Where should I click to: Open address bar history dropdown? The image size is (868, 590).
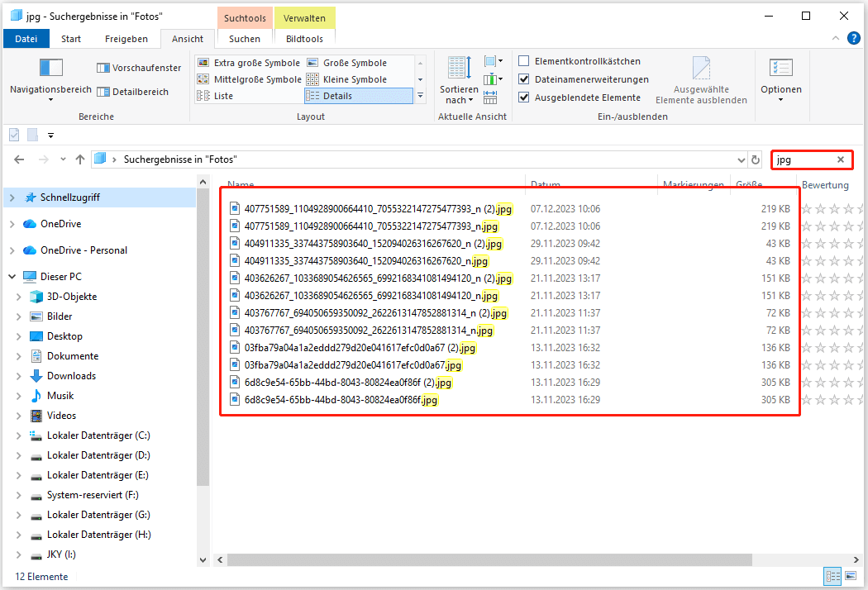click(x=742, y=160)
